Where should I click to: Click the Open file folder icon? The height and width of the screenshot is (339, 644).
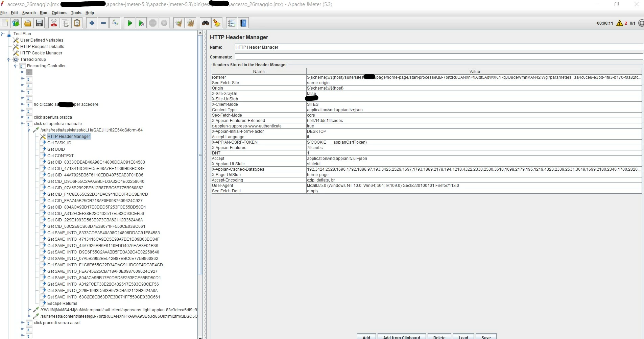pyautogui.click(x=28, y=23)
